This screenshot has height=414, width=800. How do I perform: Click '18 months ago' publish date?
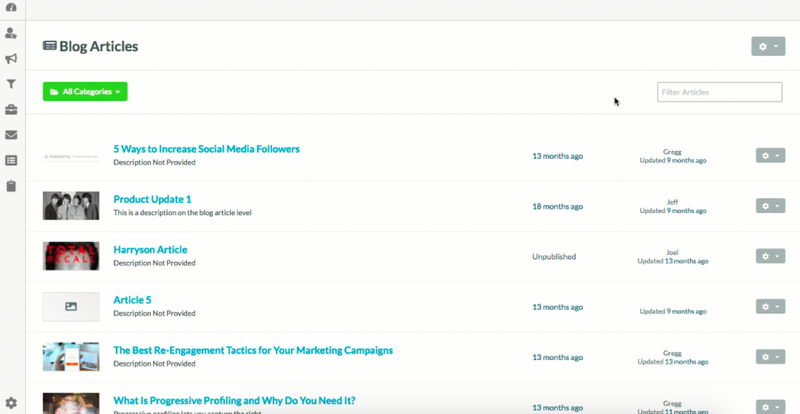pos(558,206)
